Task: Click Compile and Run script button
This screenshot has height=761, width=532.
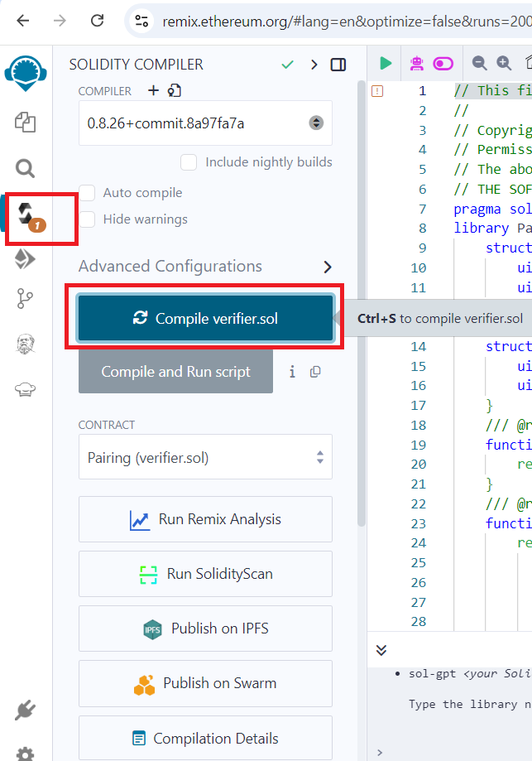Action: pyautogui.click(x=175, y=372)
